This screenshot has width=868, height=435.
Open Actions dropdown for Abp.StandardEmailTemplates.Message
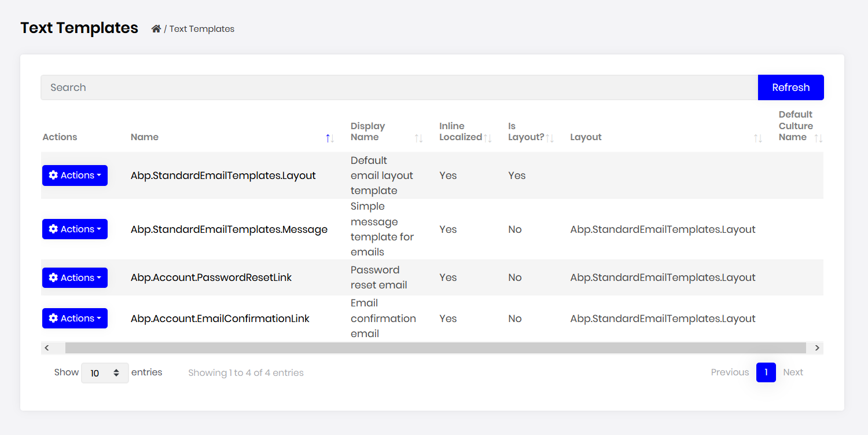tap(75, 229)
